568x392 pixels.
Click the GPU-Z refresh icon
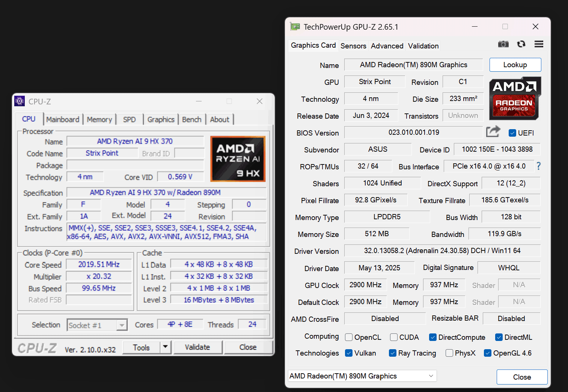[x=521, y=44]
